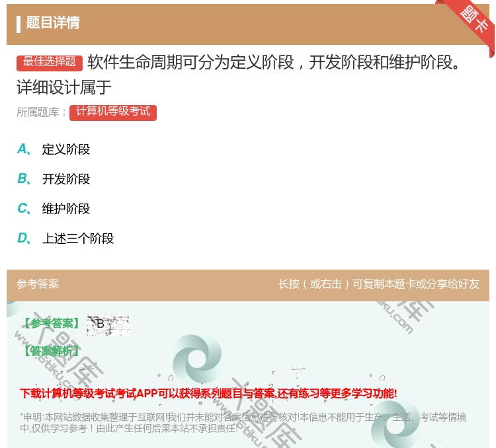Click the 题卡 corner ribbon

coord(473,20)
